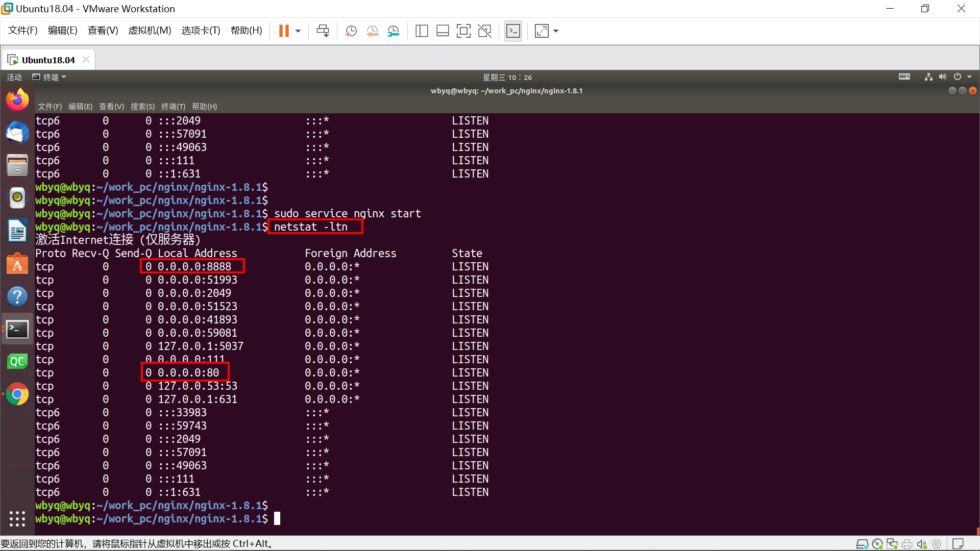Open the snapshot manager
The width and height of the screenshot is (980, 551).
[393, 31]
